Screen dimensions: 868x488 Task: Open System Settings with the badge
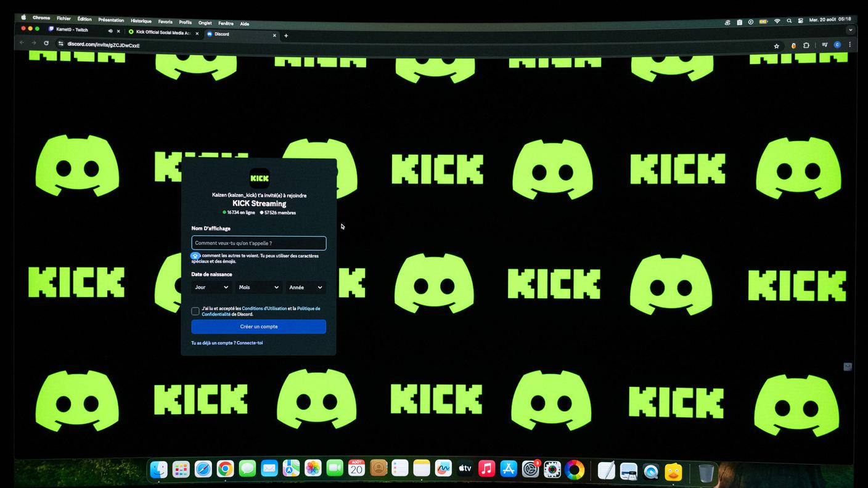click(x=530, y=470)
